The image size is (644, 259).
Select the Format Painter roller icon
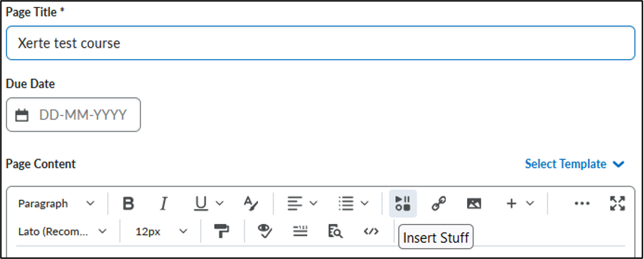pyautogui.click(x=222, y=231)
